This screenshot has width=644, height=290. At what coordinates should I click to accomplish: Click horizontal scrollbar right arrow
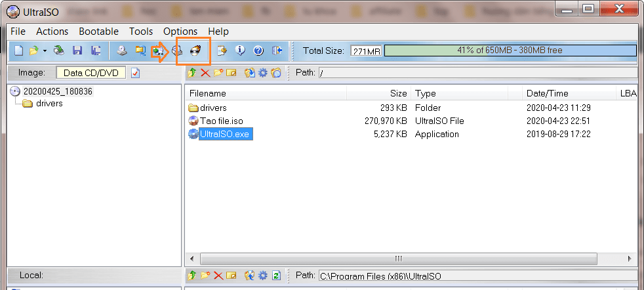629,259
